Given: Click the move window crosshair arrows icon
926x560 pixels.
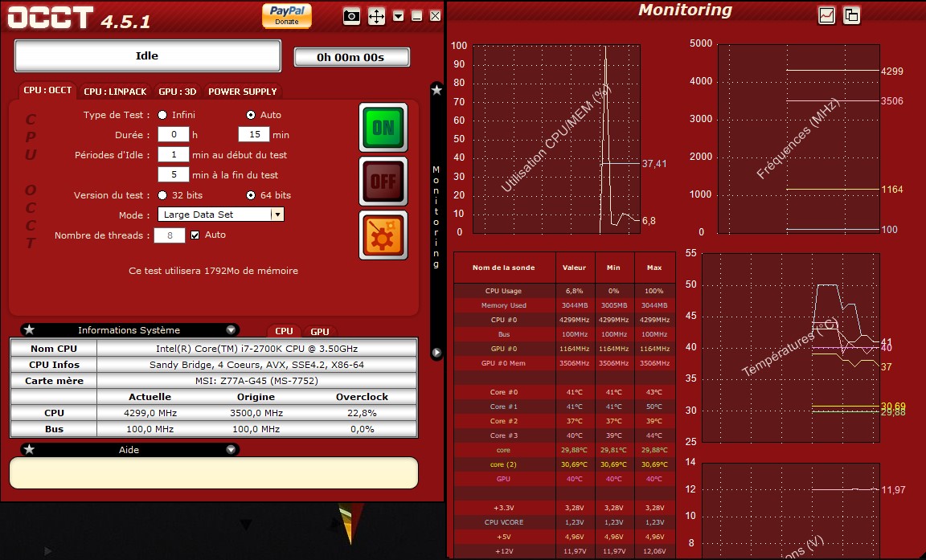Looking at the screenshot, I should tap(376, 16).
